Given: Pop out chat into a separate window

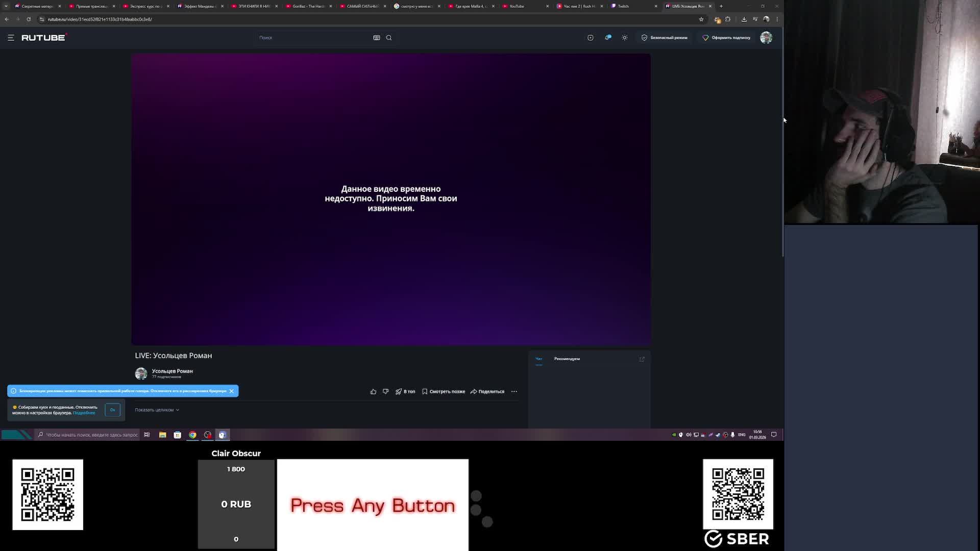Looking at the screenshot, I should pyautogui.click(x=642, y=359).
